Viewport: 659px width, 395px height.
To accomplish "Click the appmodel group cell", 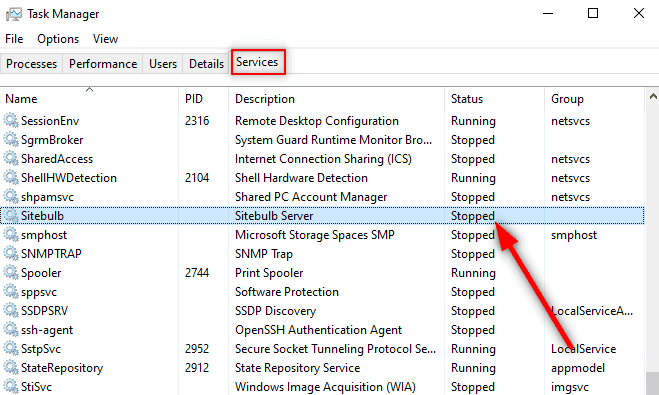I will click(578, 368).
